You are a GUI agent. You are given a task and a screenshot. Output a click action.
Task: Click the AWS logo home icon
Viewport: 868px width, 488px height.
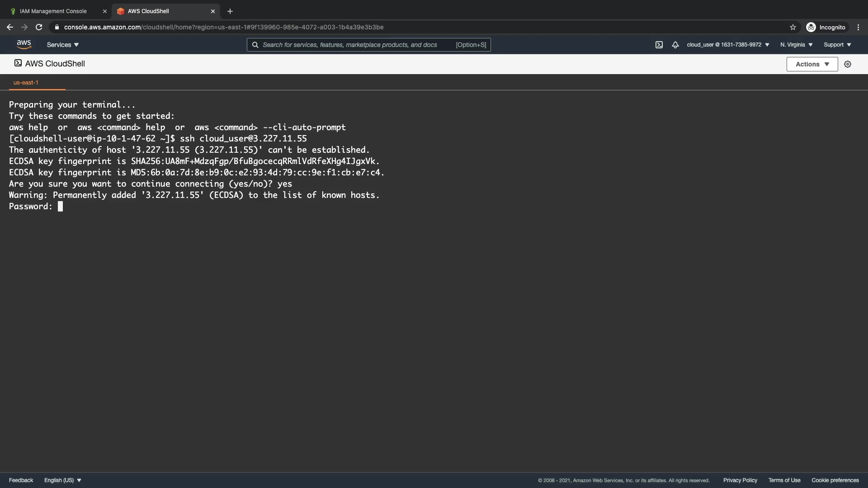point(24,44)
